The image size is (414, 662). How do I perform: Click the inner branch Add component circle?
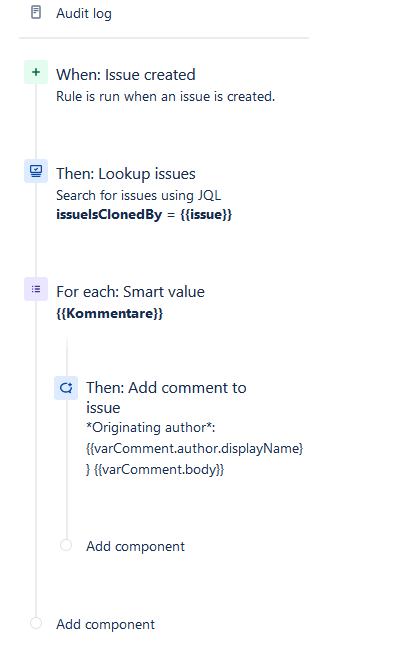coord(66,545)
